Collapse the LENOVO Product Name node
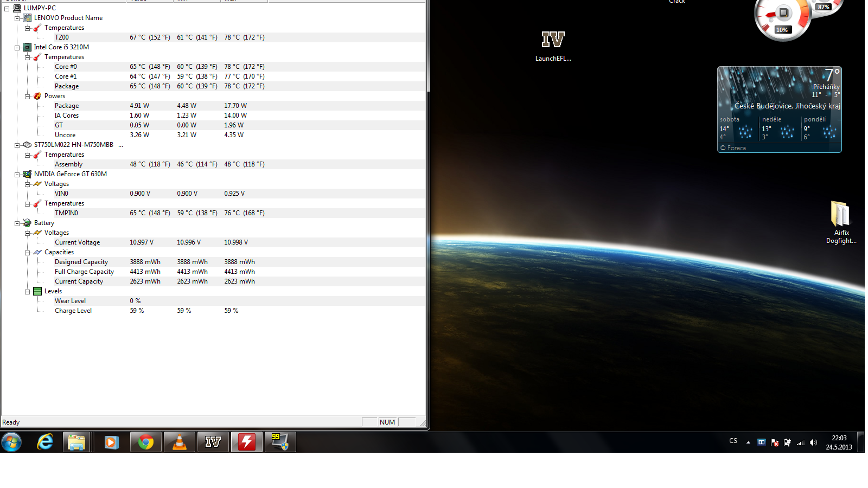Screen dimensions: 868x488 [17, 18]
